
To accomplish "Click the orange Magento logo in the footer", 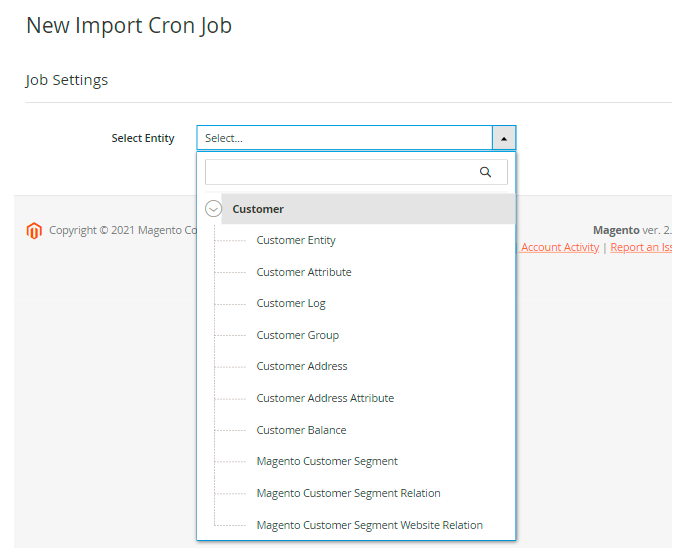I will coord(34,231).
